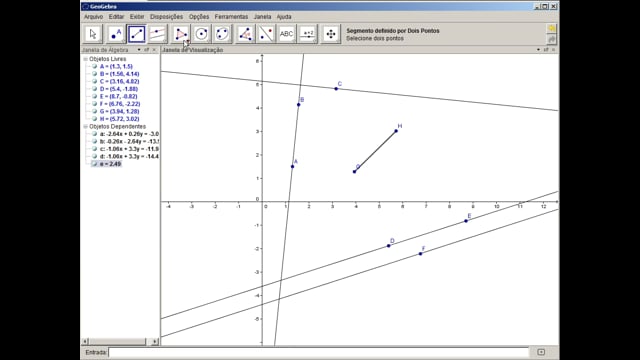Open the Exibir menu

(x=137, y=17)
